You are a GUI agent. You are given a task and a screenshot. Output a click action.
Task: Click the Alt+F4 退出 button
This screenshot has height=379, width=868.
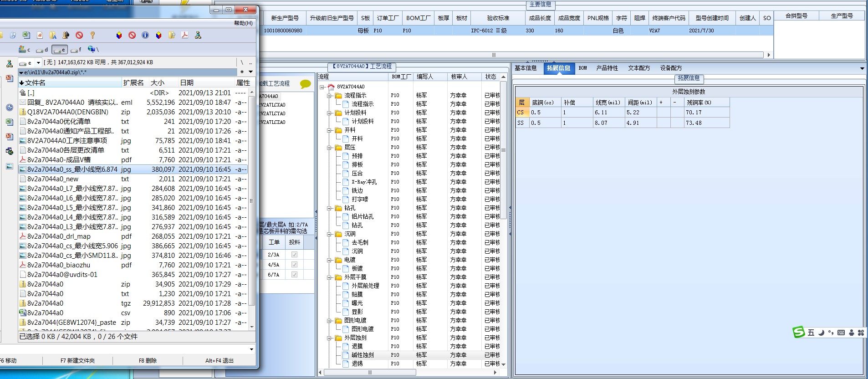pyautogui.click(x=219, y=361)
